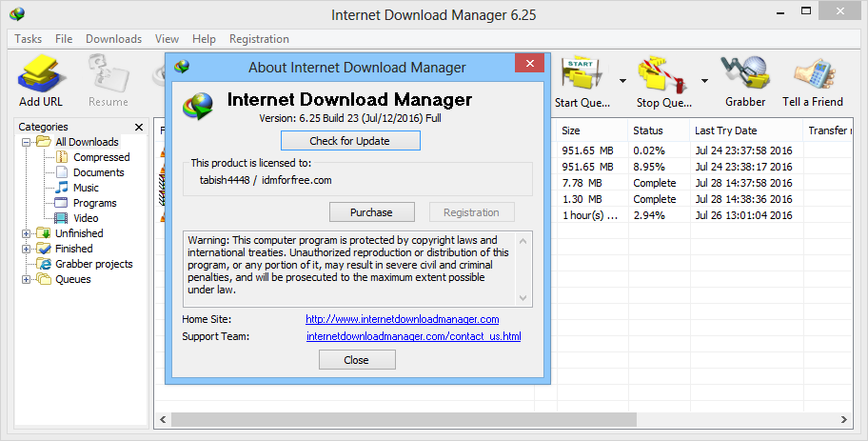Click the Stop Queue toolbar icon
The width and height of the screenshot is (868, 441).
coord(663,73)
